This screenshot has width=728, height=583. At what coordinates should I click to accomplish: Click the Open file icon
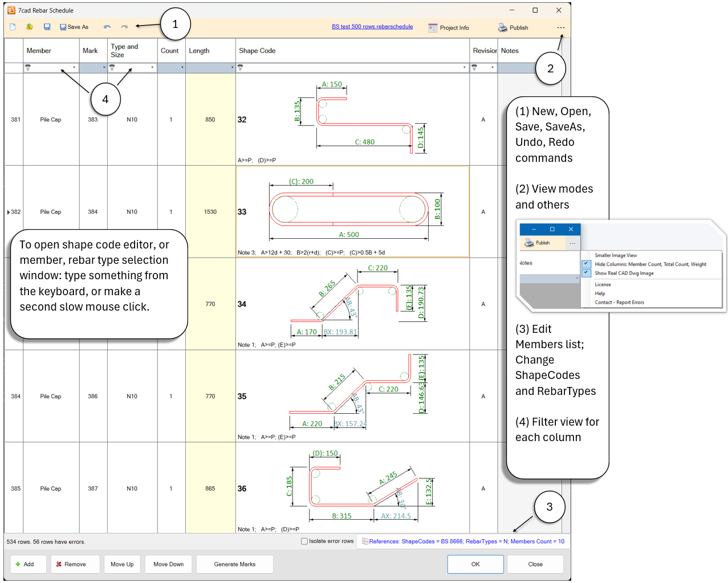click(x=30, y=27)
